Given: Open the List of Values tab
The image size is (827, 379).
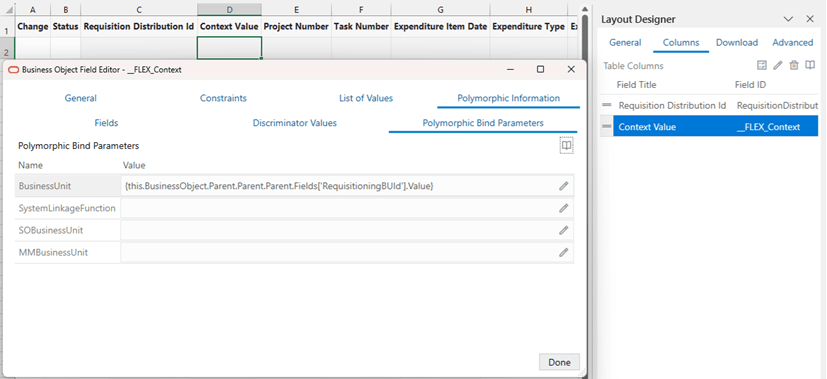Looking at the screenshot, I should [366, 98].
